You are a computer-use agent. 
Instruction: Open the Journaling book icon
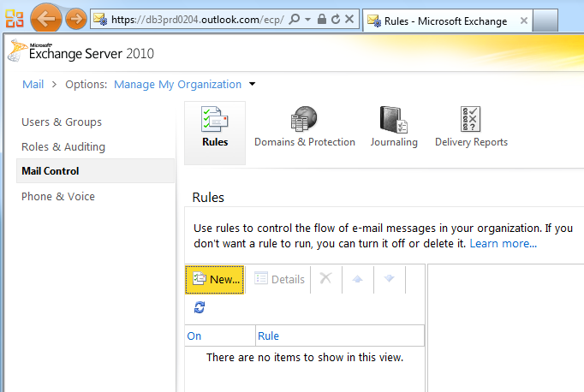coord(393,120)
